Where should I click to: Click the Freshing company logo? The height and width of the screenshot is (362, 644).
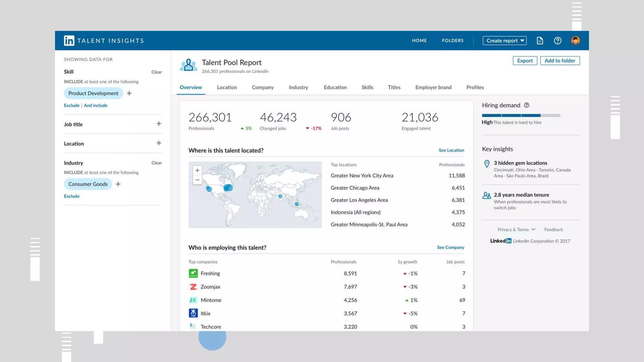[x=193, y=273]
